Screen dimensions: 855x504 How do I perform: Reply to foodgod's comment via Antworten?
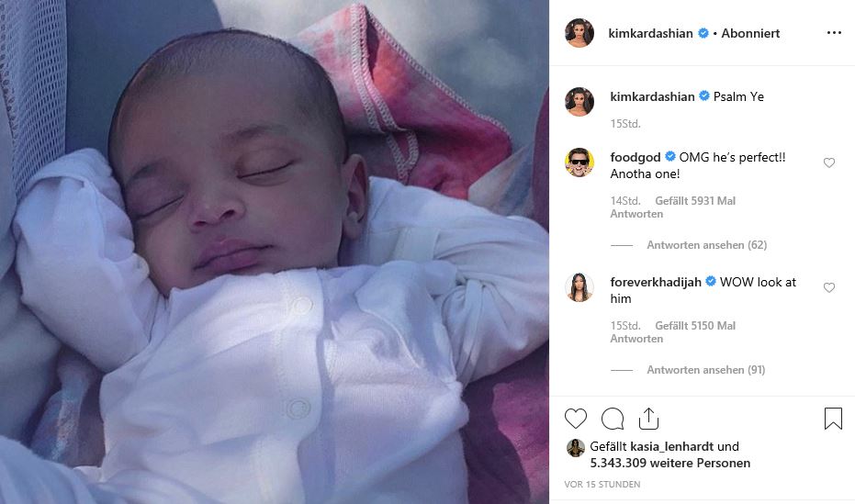[636, 214]
